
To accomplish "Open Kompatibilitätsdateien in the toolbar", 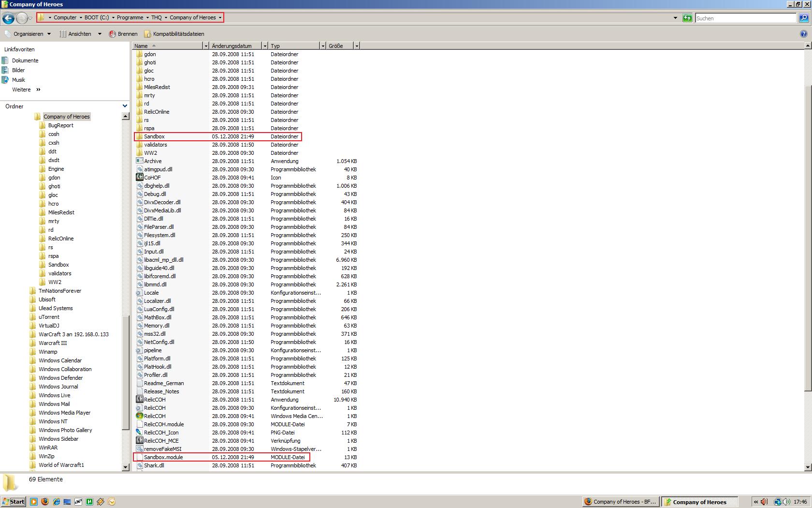I will pyautogui.click(x=174, y=34).
